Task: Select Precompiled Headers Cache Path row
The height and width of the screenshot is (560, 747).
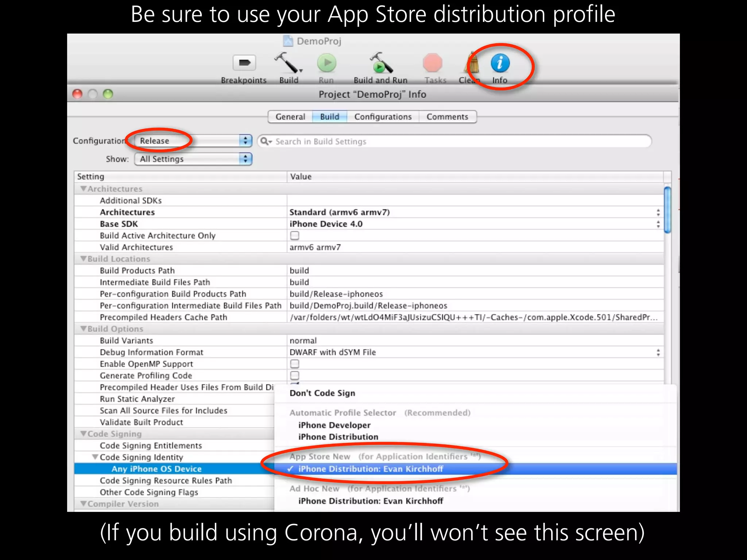Action: click(x=369, y=317)
